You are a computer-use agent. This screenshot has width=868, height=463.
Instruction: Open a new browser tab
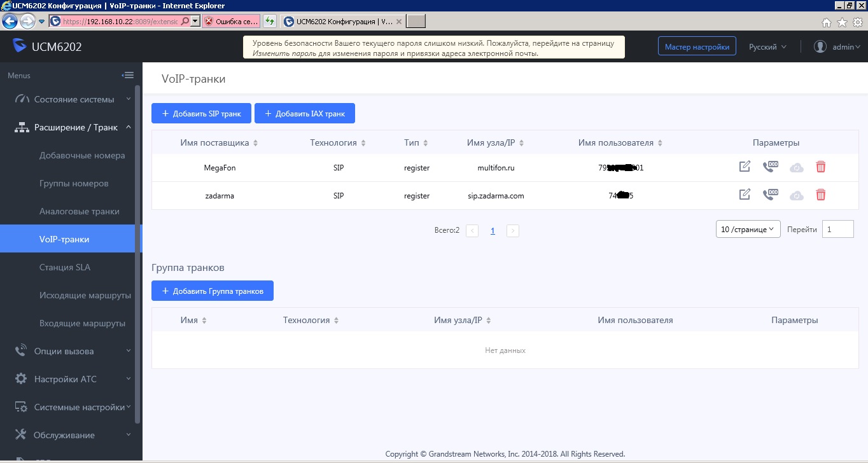pos(416,21)
